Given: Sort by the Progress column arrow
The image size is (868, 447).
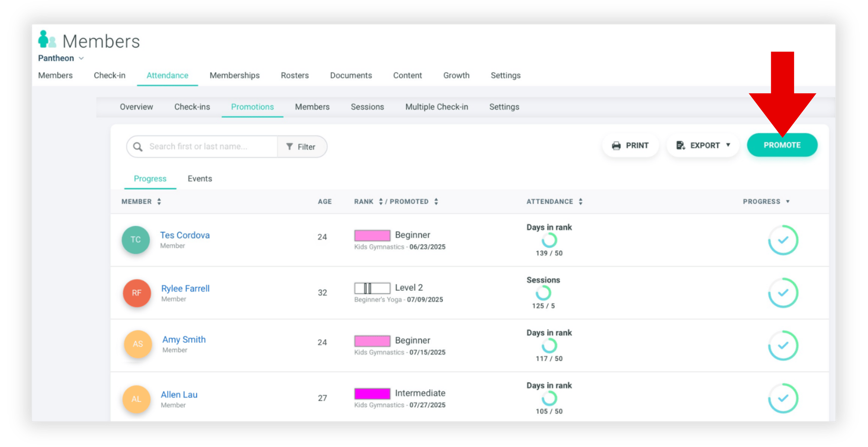Looking at the screenshot, I should pos(788,201).
